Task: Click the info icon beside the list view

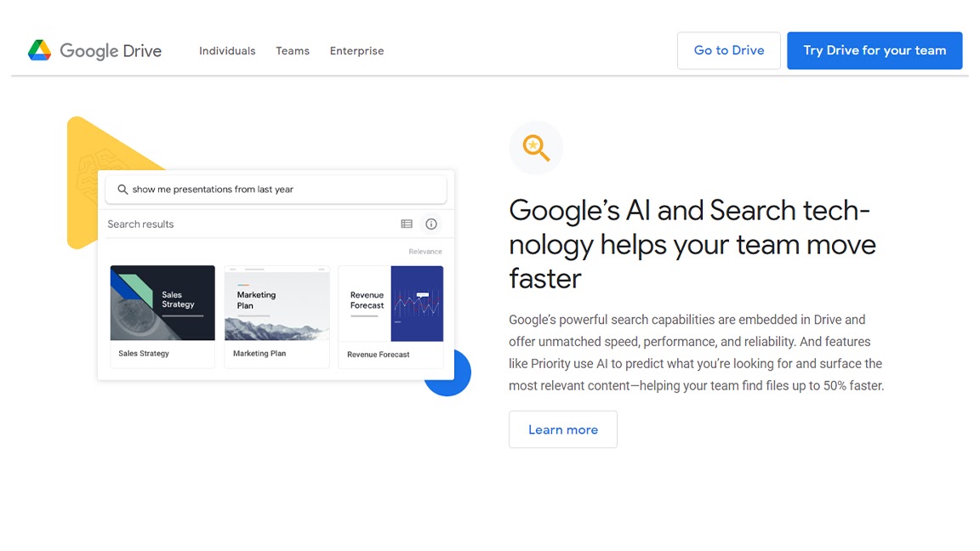Action: pos(431,224)
